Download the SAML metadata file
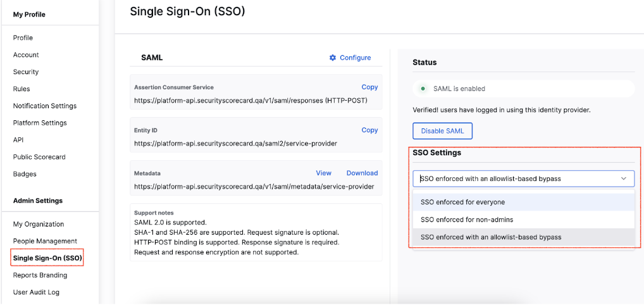 click(362, 173)
